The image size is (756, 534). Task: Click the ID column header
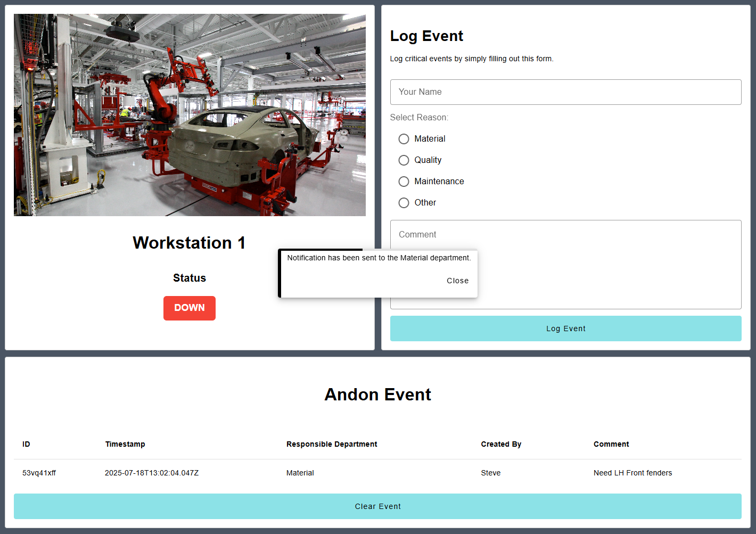(26, 444)
